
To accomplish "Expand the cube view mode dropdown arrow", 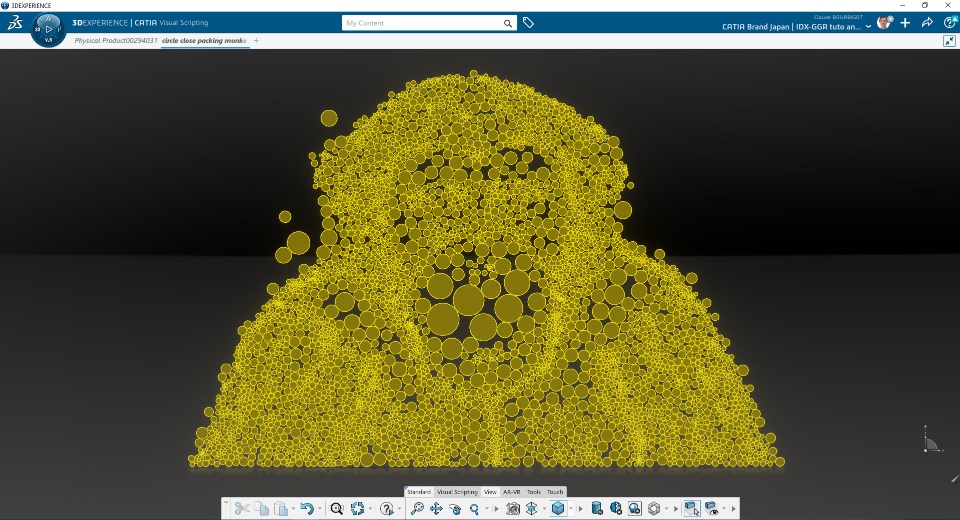I will point(571,509).
